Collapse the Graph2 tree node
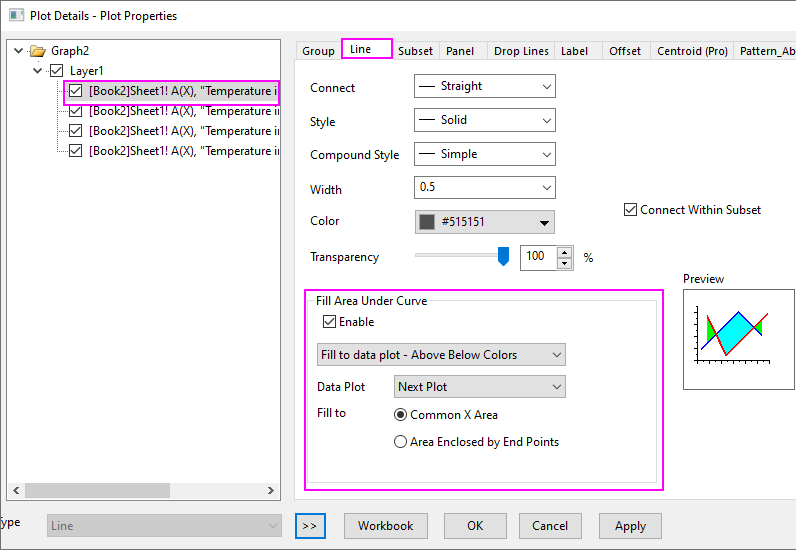796x550 pixels. (19, 51)
